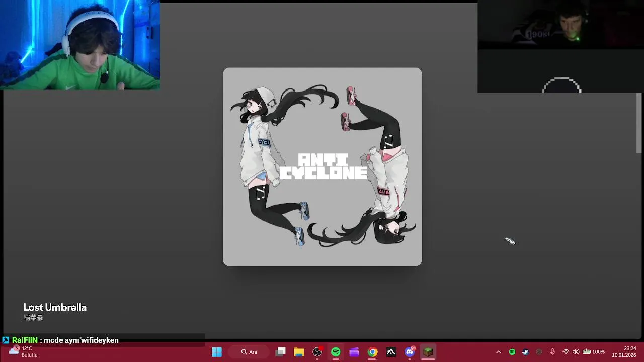The image size is (644, 362).
Task: Click the Anticyclone album cover art
Action: tap(323, 167)
